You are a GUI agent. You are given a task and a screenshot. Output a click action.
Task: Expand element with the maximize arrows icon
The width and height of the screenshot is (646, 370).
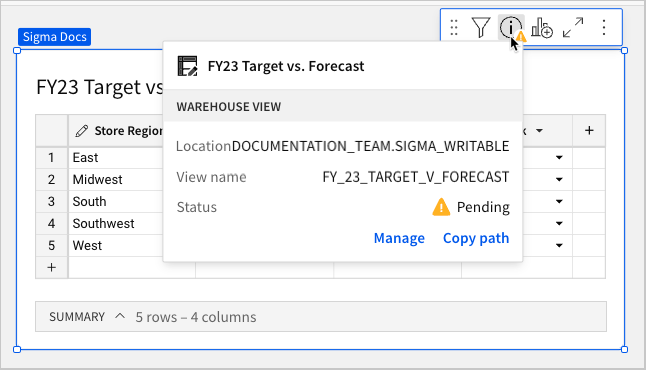tap(573, 28)
